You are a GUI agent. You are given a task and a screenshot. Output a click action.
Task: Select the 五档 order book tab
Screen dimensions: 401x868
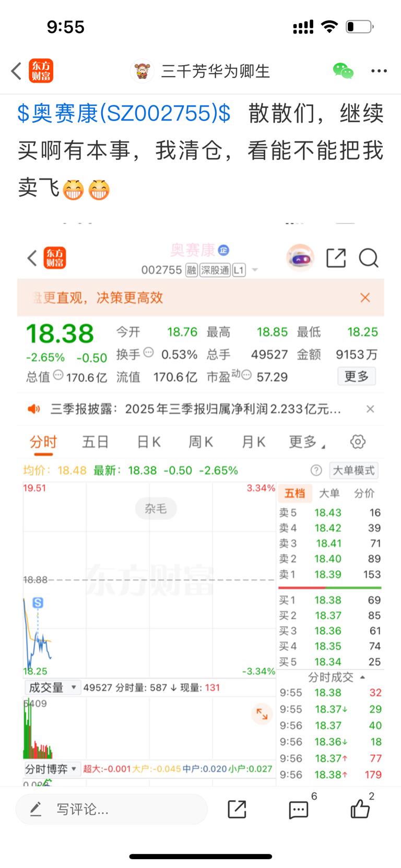coord(295,493)
